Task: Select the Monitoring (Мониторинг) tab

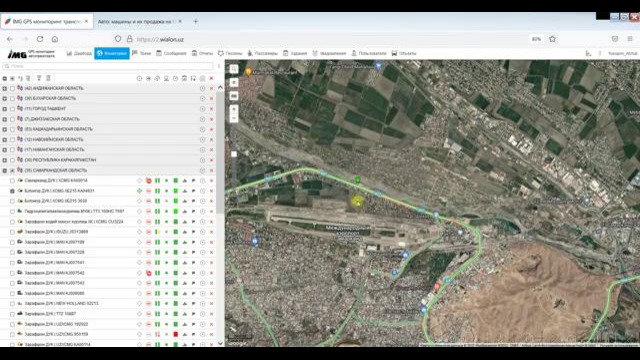Action: point(112,53)
